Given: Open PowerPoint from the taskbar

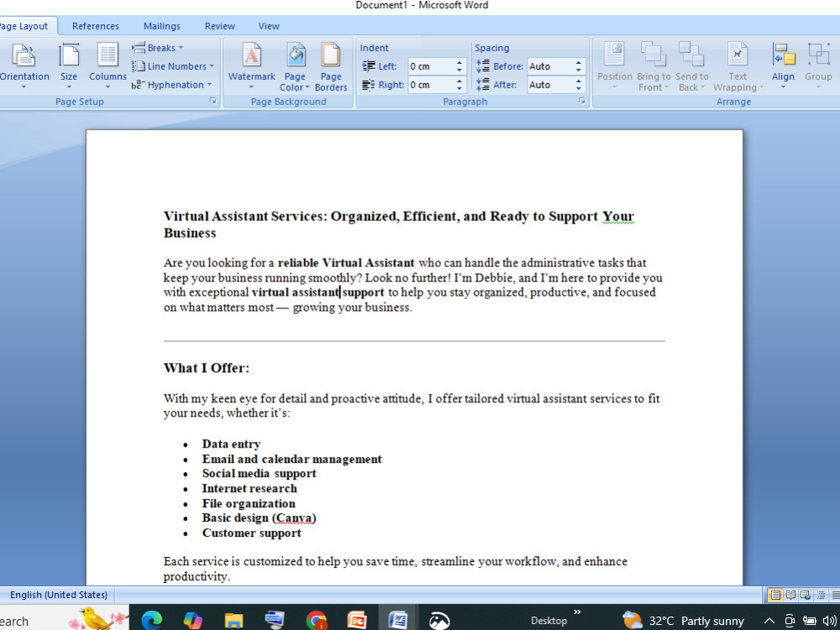Looking at the screenshot, I should [x=357, y=620].
